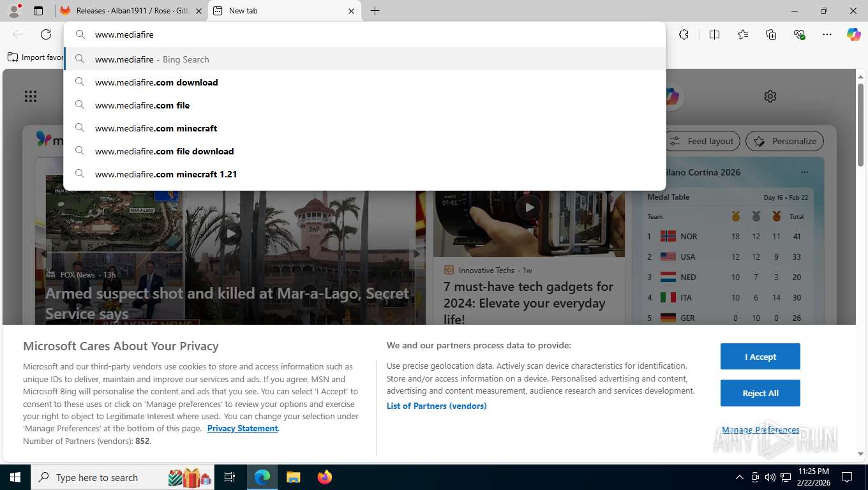
Task: Open a new tab with plus button
Action: point(375,11)
